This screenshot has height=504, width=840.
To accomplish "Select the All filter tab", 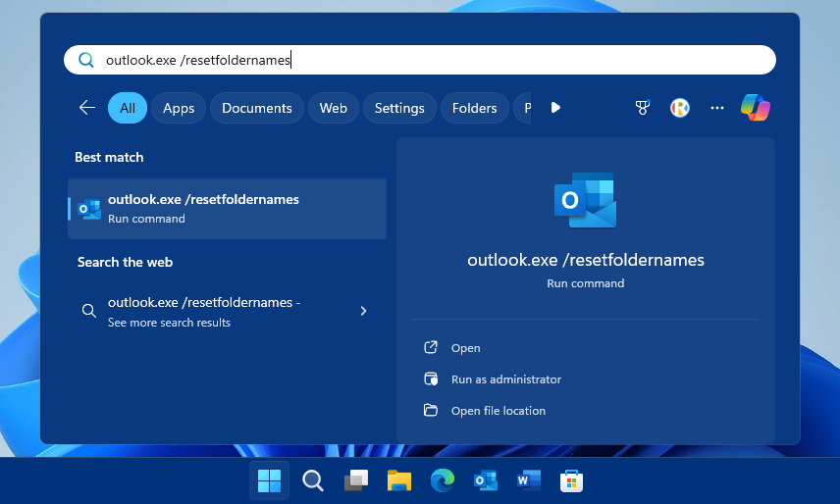I will point(128,108).
